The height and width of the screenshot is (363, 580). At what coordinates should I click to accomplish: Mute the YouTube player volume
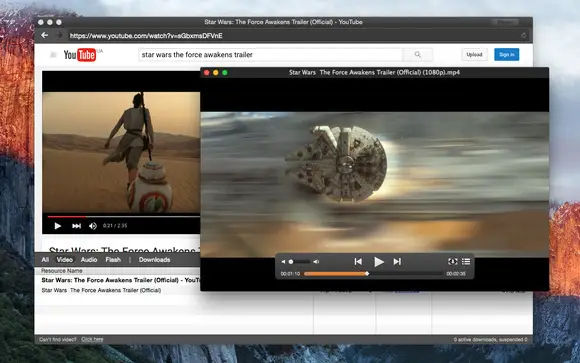(92, 226)
